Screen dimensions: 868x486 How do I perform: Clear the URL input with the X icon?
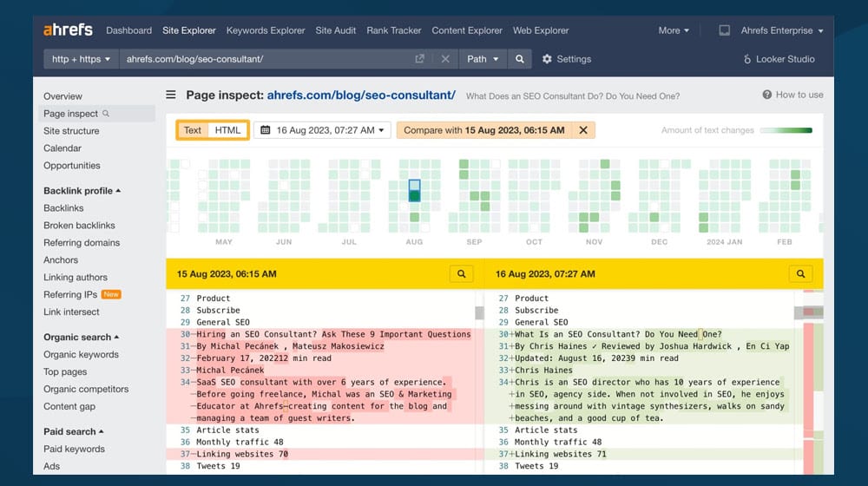[445, 59]
